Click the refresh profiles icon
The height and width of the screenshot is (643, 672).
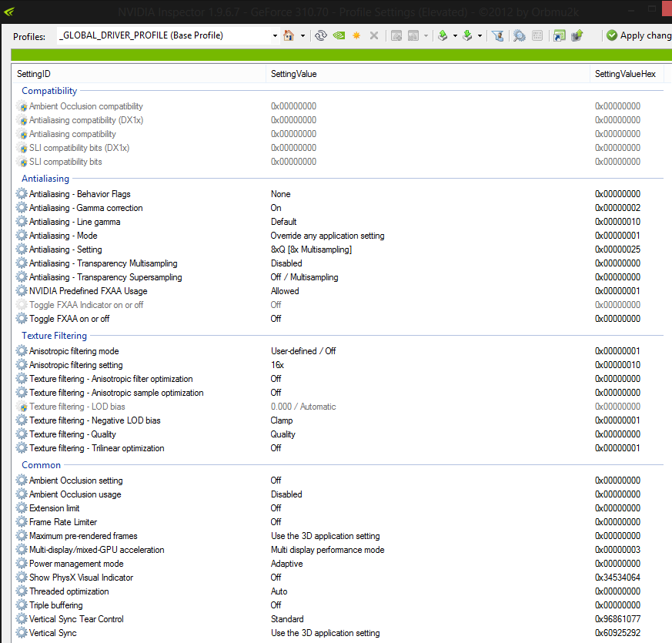320,35
